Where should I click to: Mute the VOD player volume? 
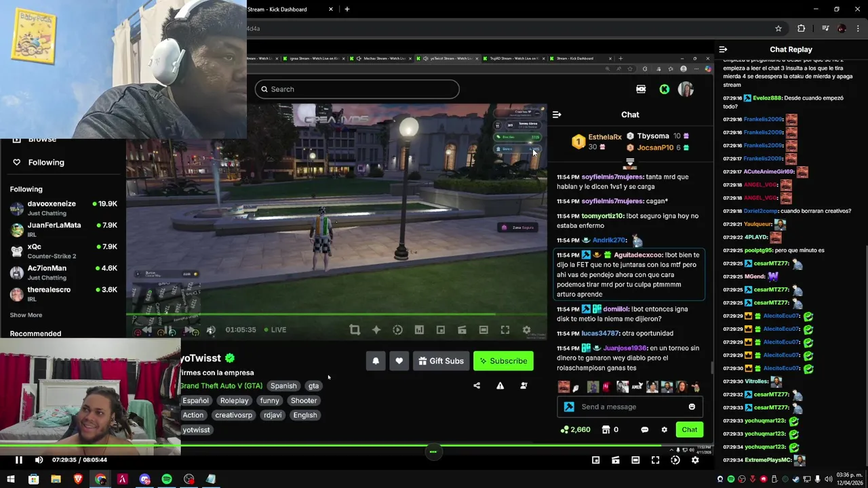(x=39, y=460)
